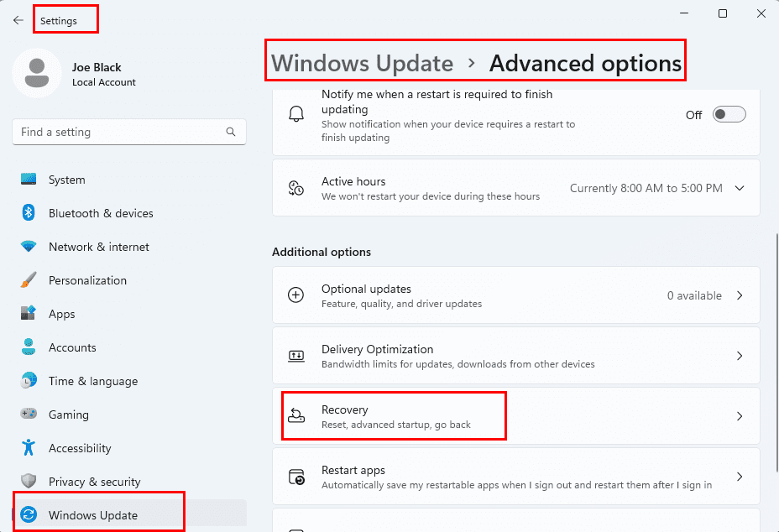Open the Recovery option
This screenshot has height=532, width=779.
(x=515, y=415)
